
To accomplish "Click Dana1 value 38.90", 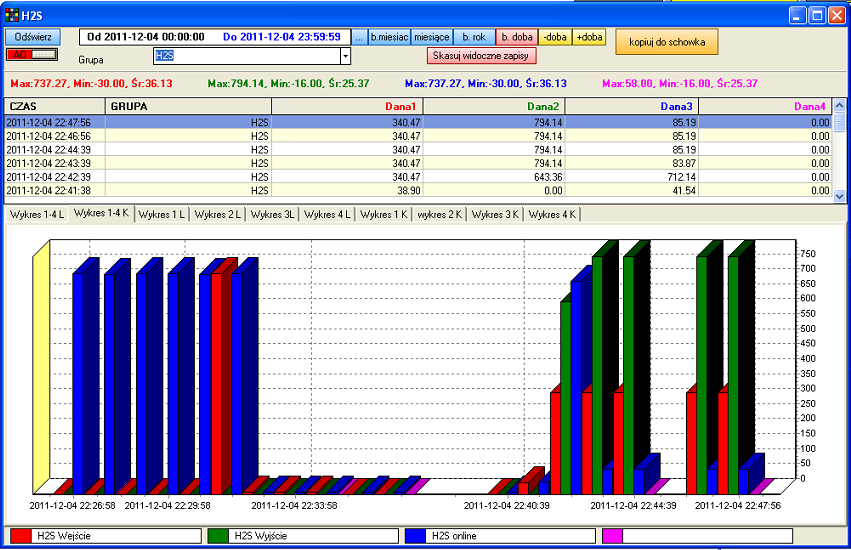I will pos(409,191).
